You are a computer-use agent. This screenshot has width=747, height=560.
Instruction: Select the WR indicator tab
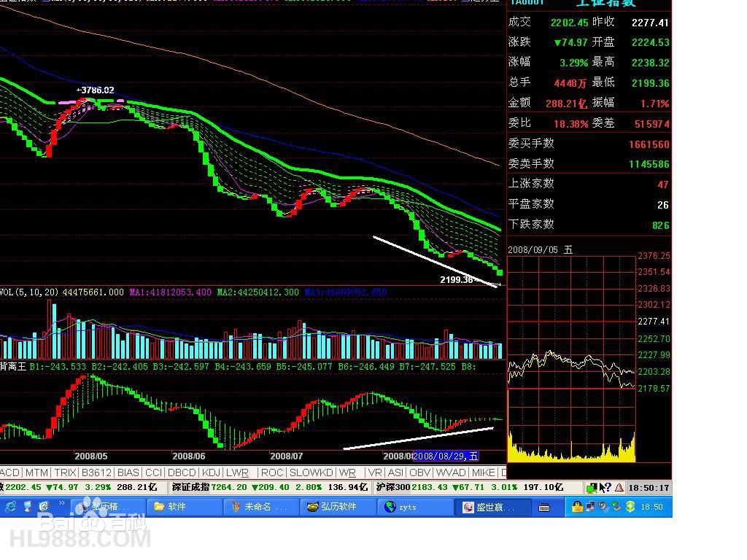coord(347,472)
